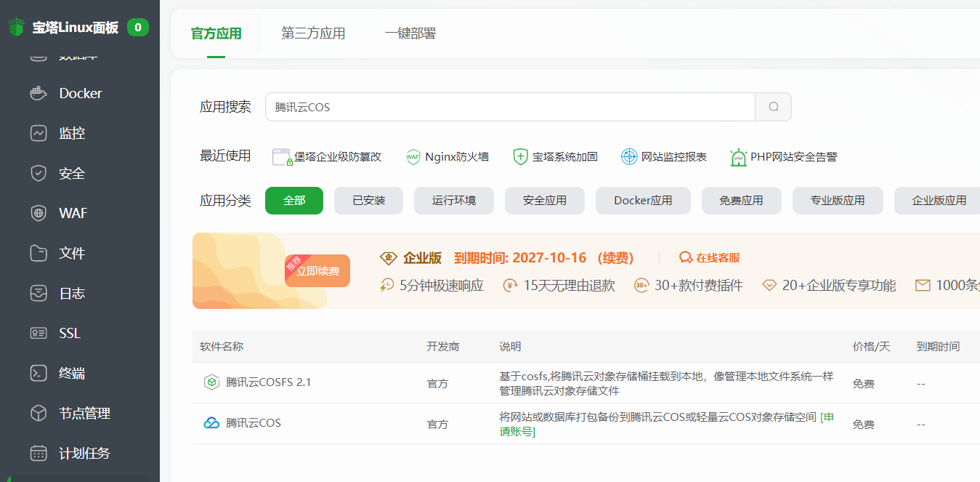Click the 宝塔系统加固 shield plus icon
The image size is (980, 482).
click(x=520, y=156)
